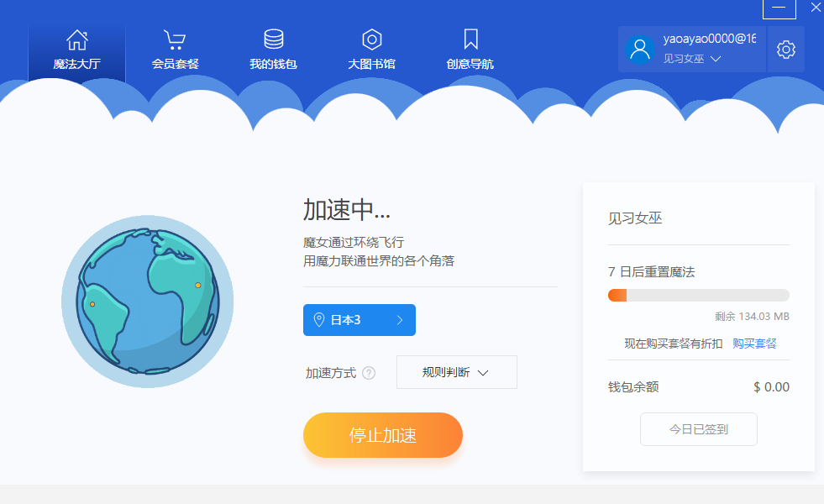The image size is (824, 504).
Task: Click the 用魔力联通世界的各个角落 line
Action: [x=378, y=261]
